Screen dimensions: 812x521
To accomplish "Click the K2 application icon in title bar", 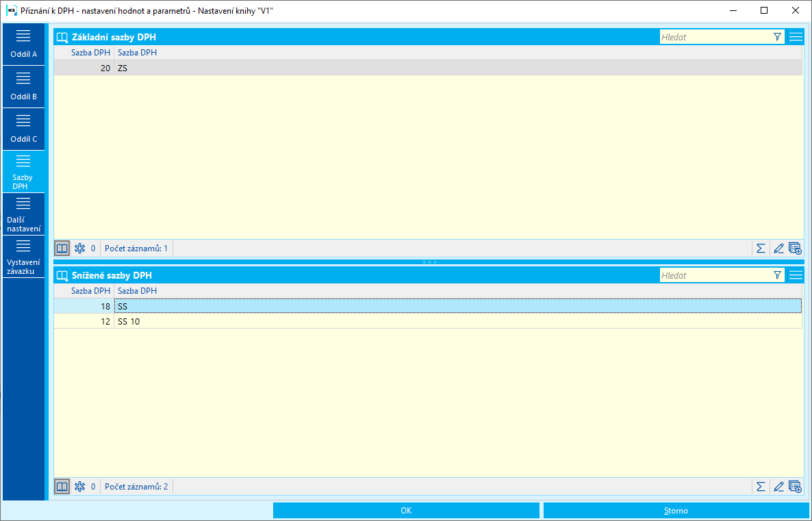I will (12, 10).
